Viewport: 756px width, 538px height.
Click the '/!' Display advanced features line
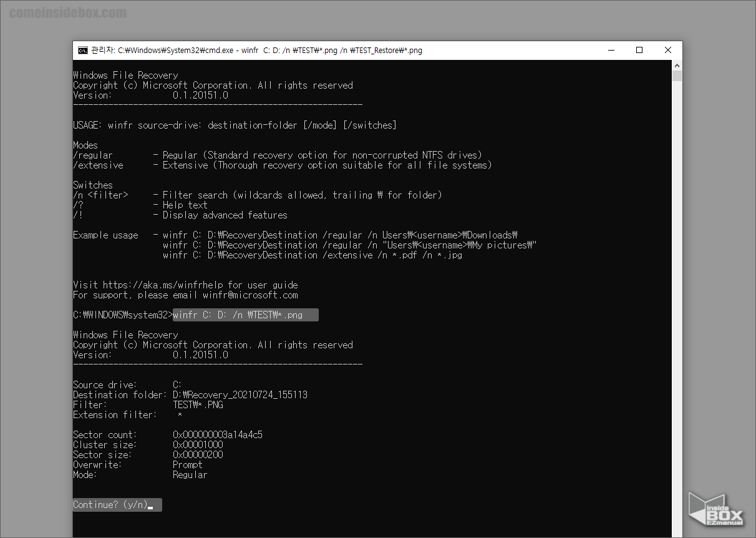(180, 215)
